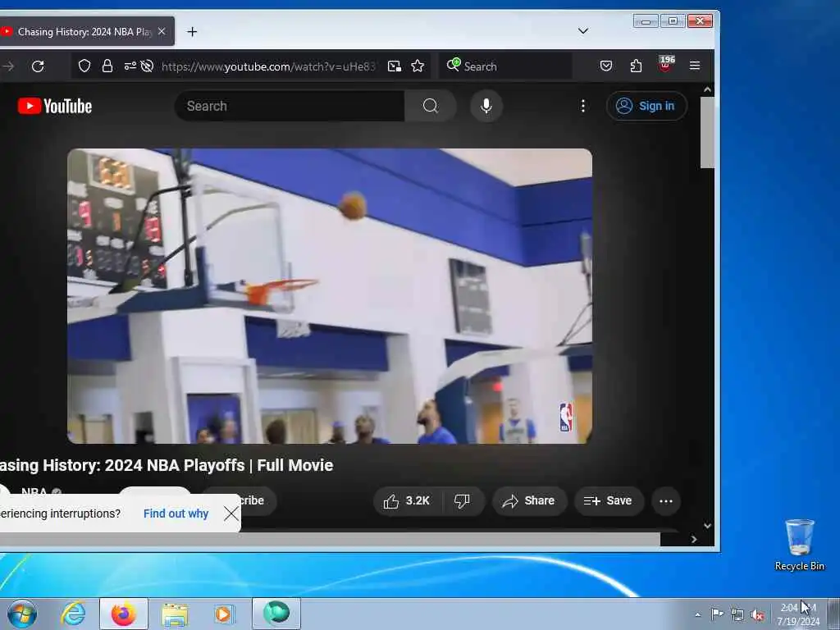
Task: Click the ad blocker icon showing 196
Action: tap(666, 65)
